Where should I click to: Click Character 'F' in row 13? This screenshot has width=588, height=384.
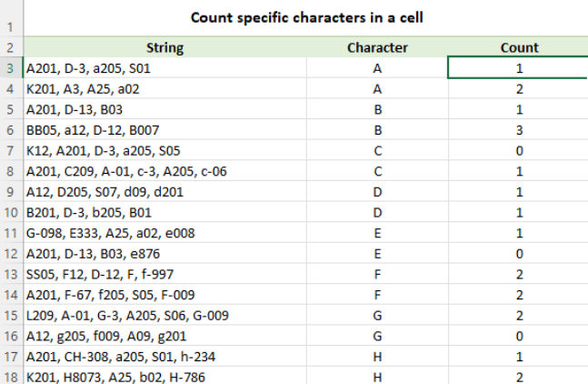pos(377,274)
